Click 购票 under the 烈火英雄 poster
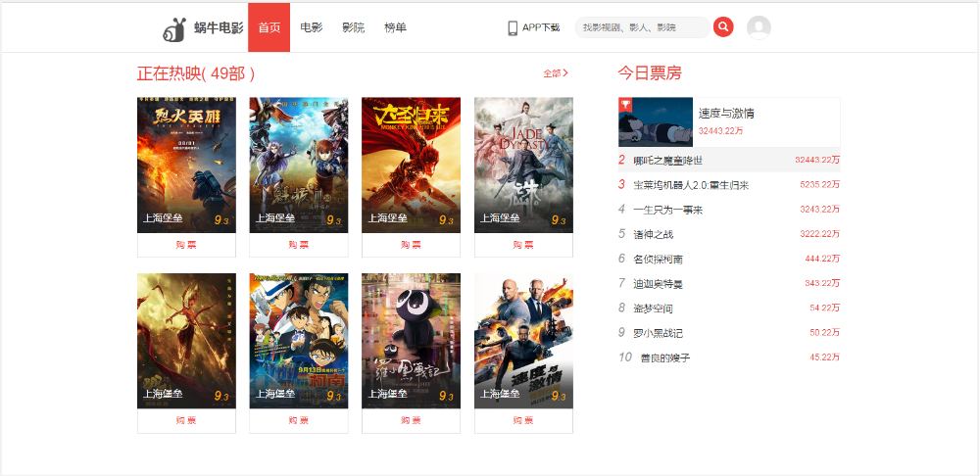Image resolution: width=980 pixels, height=476 pixels. coord(186,245)
